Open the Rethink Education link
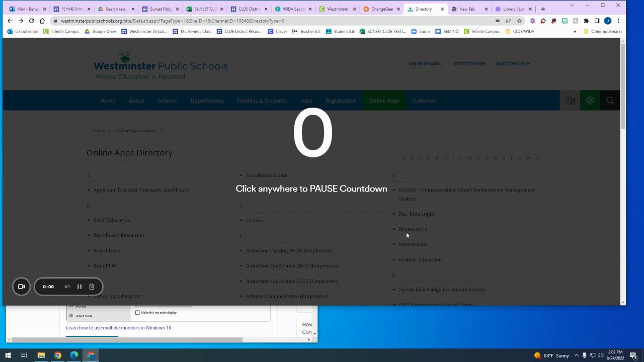The image size is (644, 362). pos(420,259)
